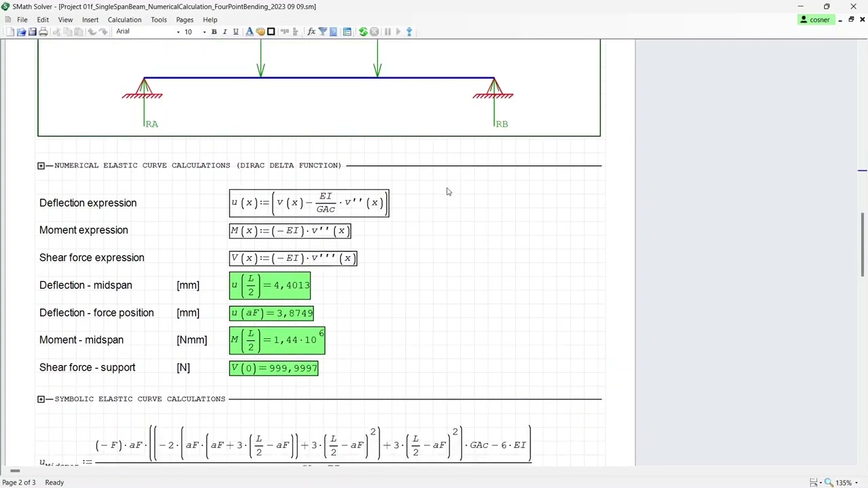Viewport: 868px width, 488px height.
Task: Click the vertical scrollbar thumb
Action: click(x=863, y=244)
